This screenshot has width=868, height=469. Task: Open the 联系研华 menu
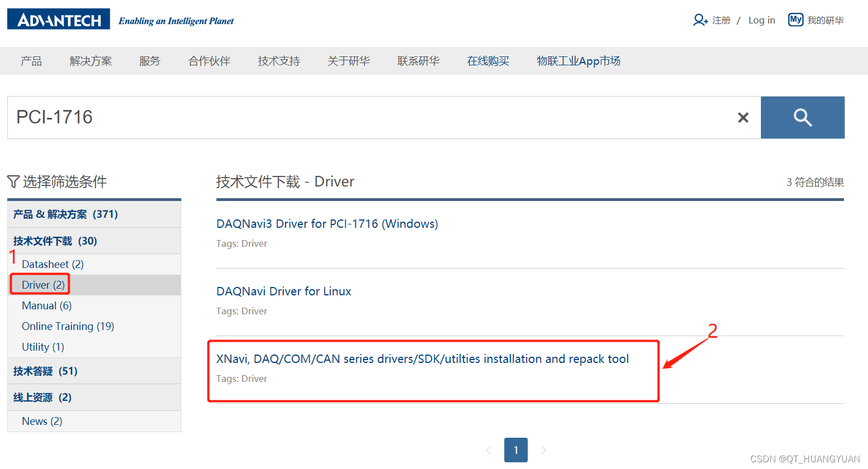pos(418,61)
